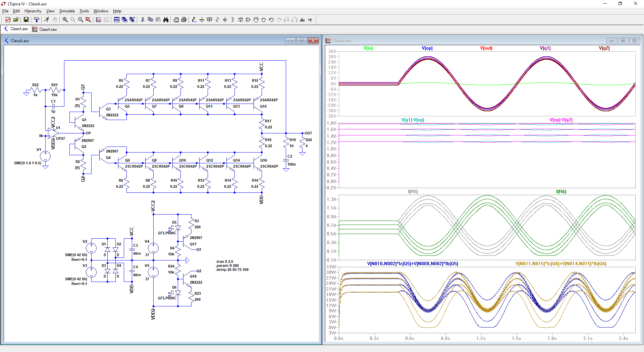Click the V(op) trace label
This screenshot has height=352, width=644.
(427, 48)
